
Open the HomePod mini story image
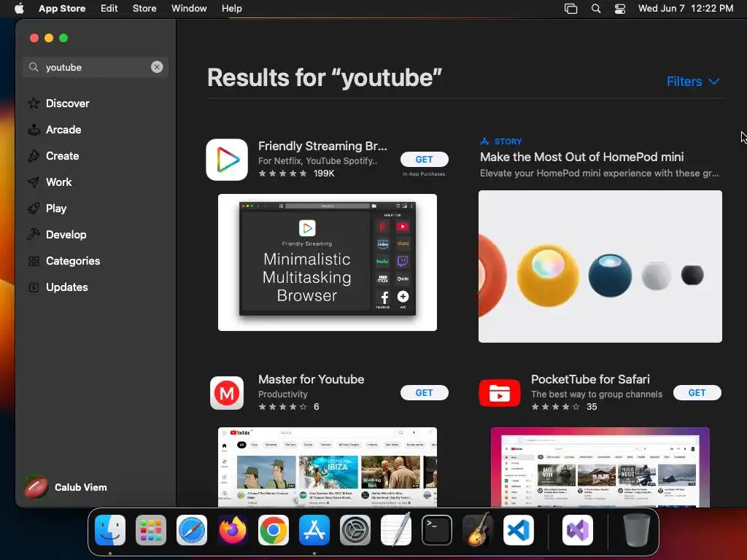(600, 267)
